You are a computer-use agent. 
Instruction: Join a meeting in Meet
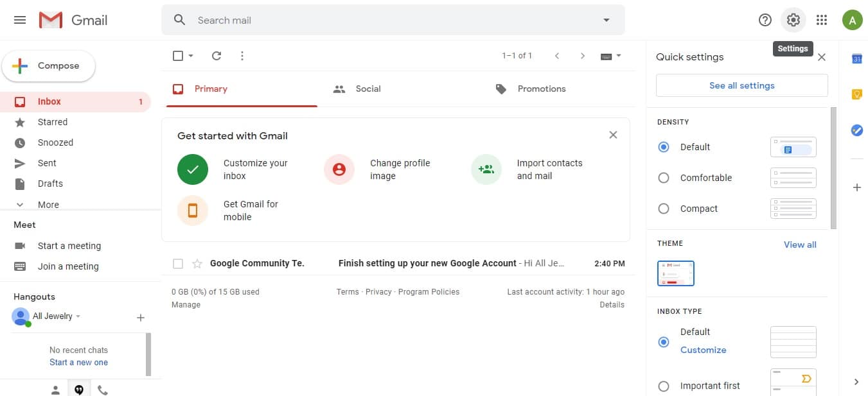click(68, 266)
